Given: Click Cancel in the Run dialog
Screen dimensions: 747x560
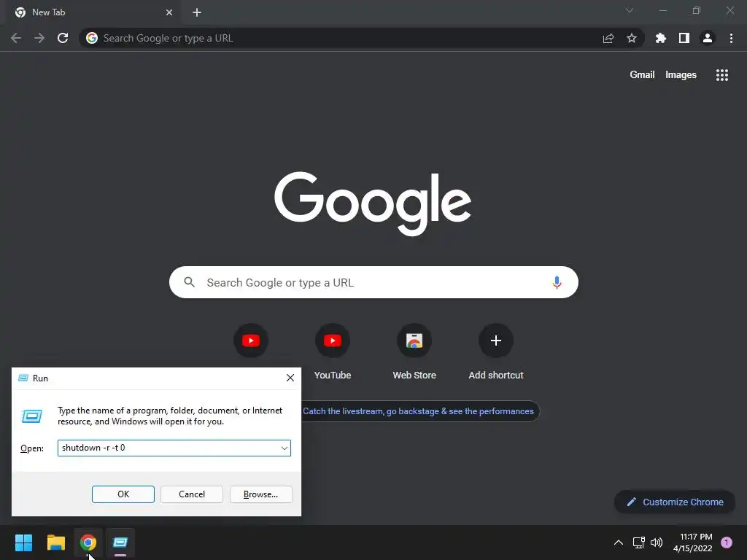Looking at the screenshot, I should point(192,494).
